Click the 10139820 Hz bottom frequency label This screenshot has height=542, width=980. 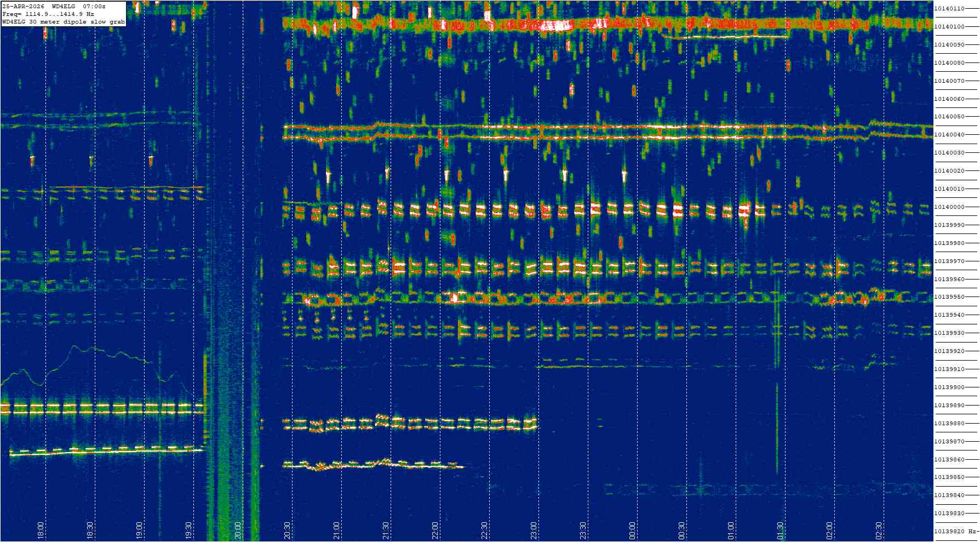tap(954, 532)
